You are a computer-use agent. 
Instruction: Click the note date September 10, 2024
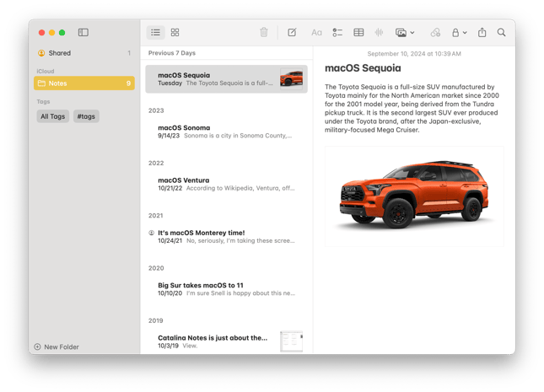tap(414, 54)
